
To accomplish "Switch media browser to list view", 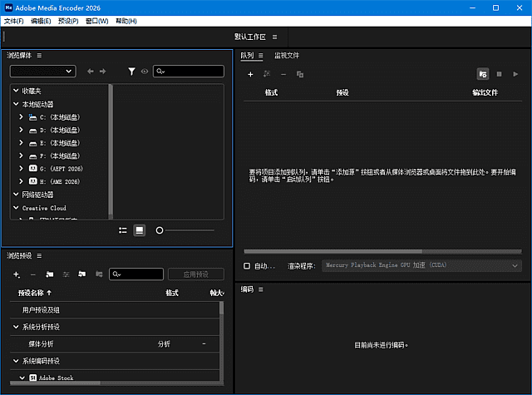I will pyautogui.click(x=123, y=230).
